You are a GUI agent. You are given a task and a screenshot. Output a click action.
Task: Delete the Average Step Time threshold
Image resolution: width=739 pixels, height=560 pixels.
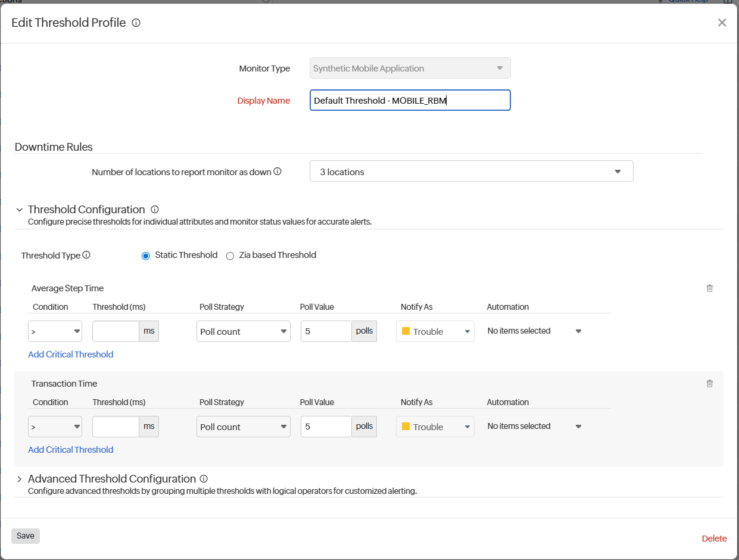pos(709,288)
